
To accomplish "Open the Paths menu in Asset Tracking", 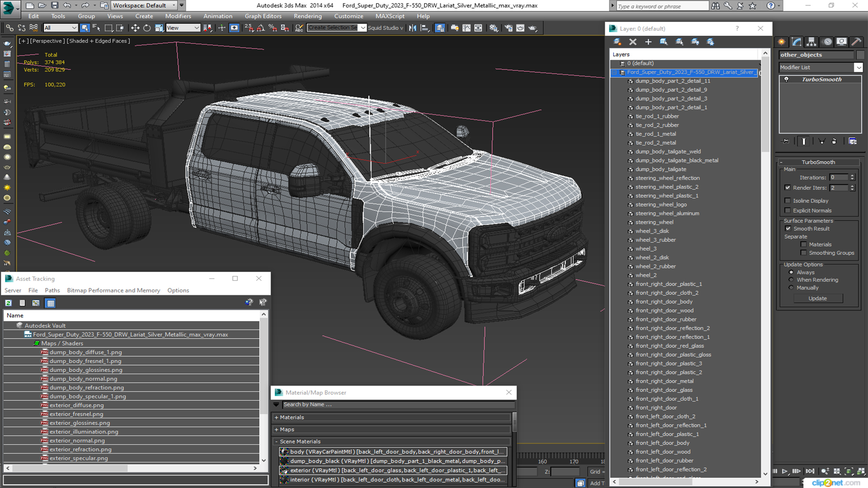I will click(x=52, y=291).
